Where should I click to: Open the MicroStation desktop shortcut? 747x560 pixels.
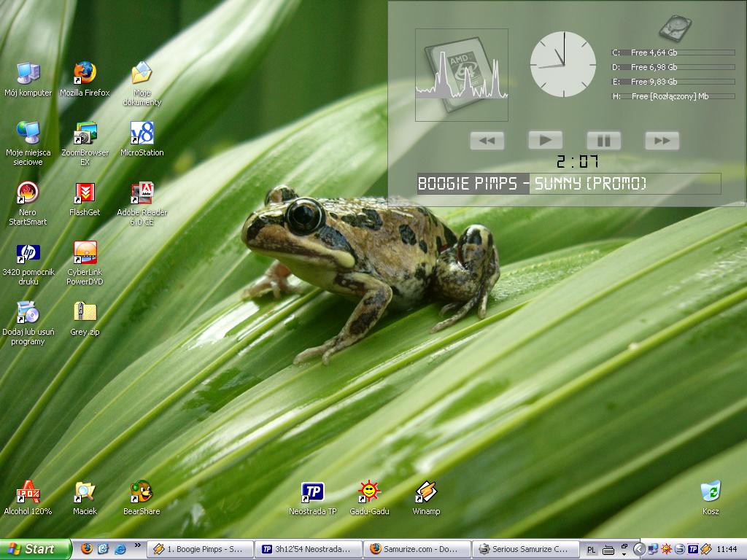tap(142, 133)
